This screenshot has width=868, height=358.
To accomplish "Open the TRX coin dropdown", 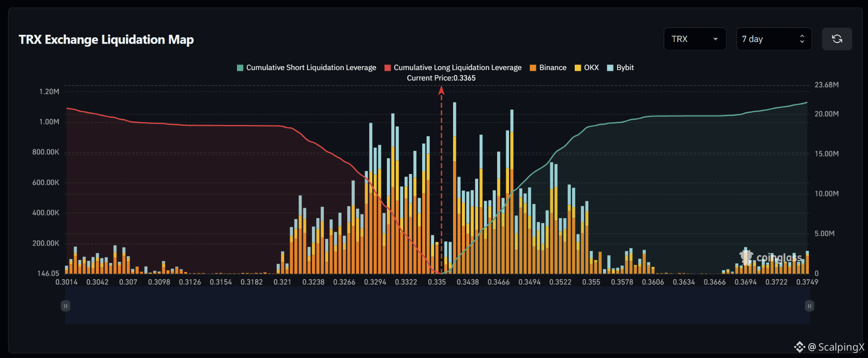I will coord(695,39).
